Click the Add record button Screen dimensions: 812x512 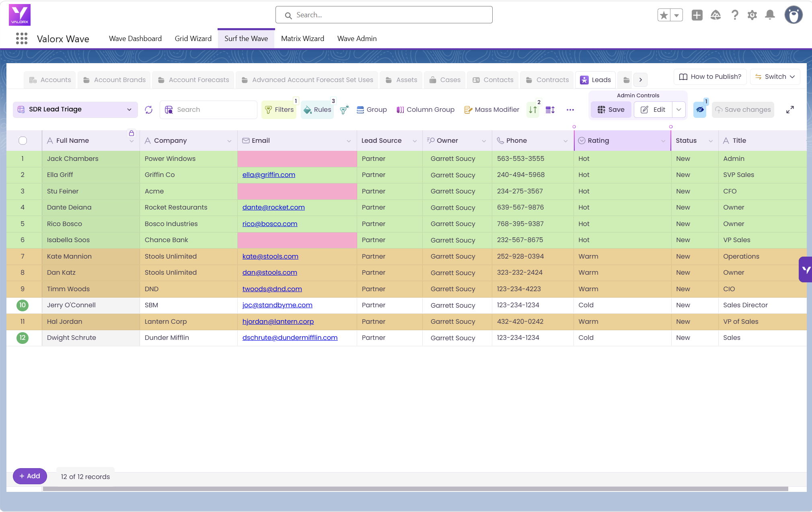tap(30, 476)
